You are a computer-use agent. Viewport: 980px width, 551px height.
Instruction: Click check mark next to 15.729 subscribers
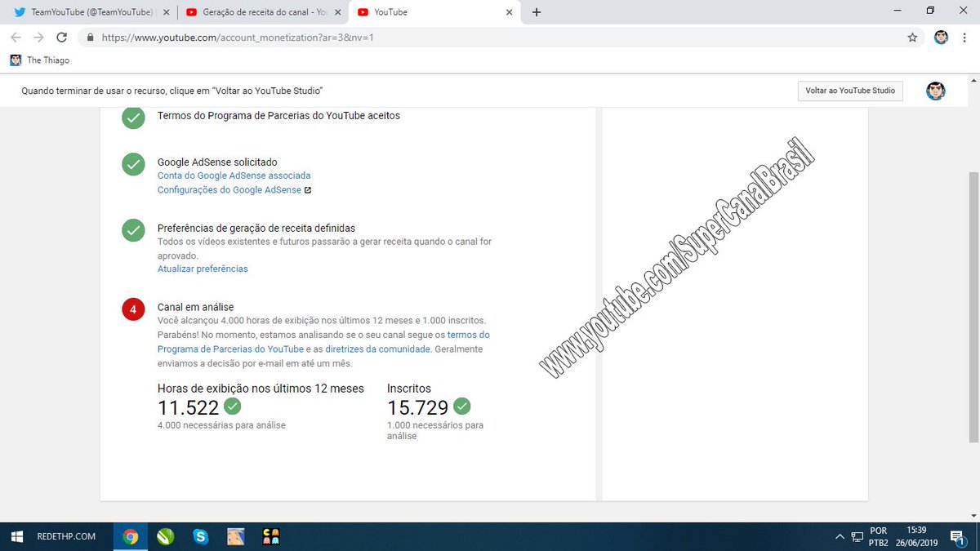(x=462, y=406)
